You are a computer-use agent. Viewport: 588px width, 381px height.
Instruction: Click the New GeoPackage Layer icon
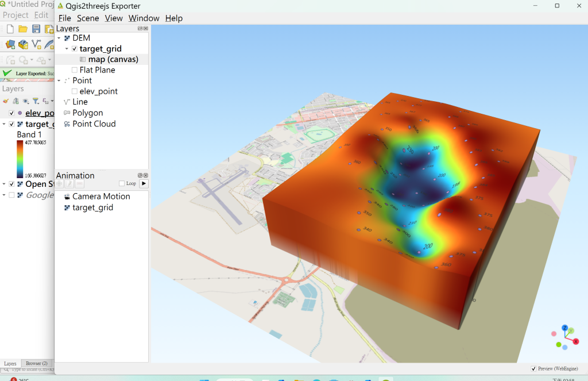pyautogui.click(x=23, y=45)
